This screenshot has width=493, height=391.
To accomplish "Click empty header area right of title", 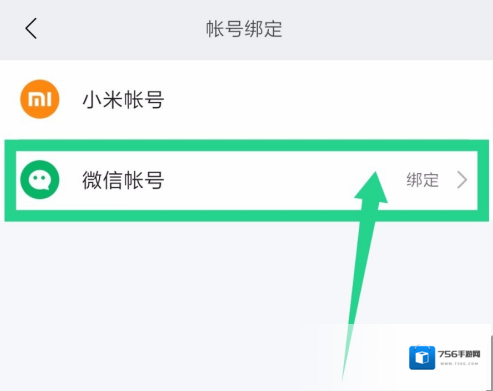I will coord(383,29).
